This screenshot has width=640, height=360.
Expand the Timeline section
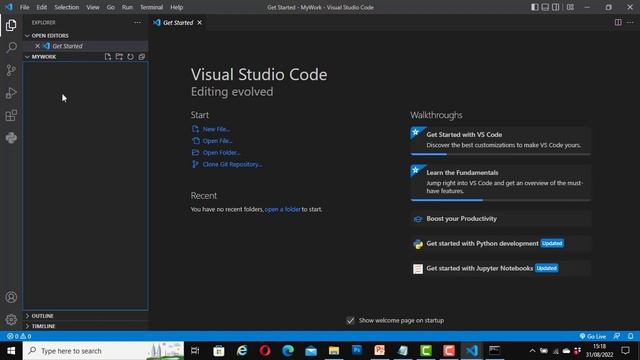[28, 326]
